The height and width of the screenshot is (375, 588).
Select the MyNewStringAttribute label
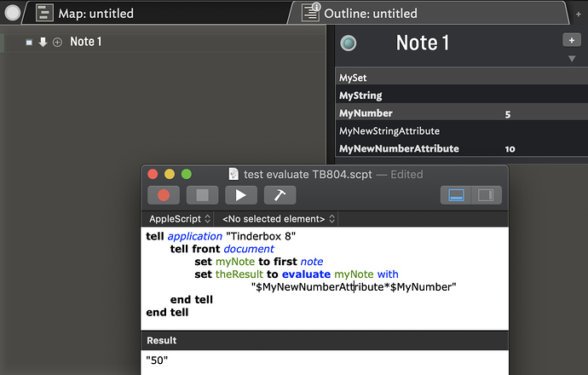tap(389, 131)
